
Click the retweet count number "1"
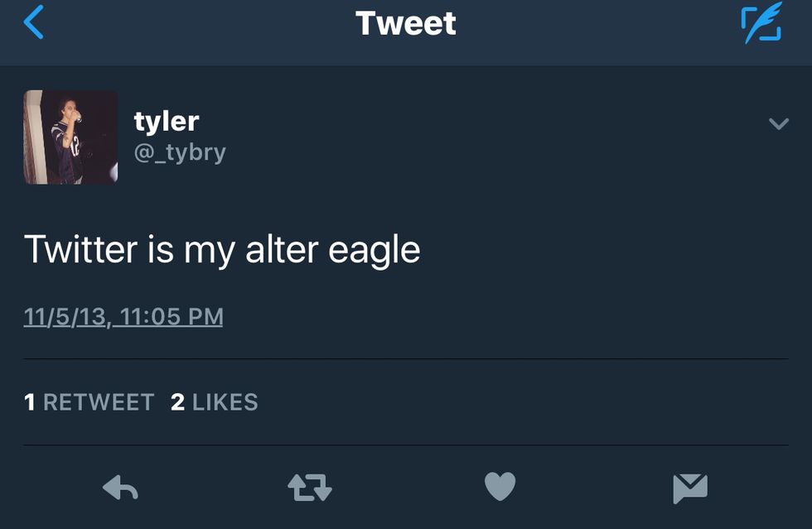click(30, 402)
